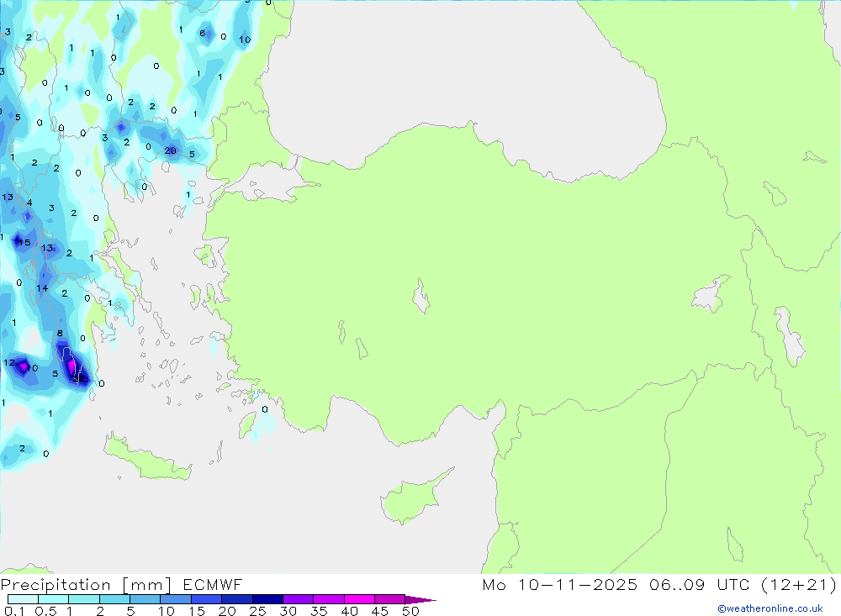Screen dimensions: 841x616
Task: Click the 20–25 mm legend swatch
Action: click(236, 599)
